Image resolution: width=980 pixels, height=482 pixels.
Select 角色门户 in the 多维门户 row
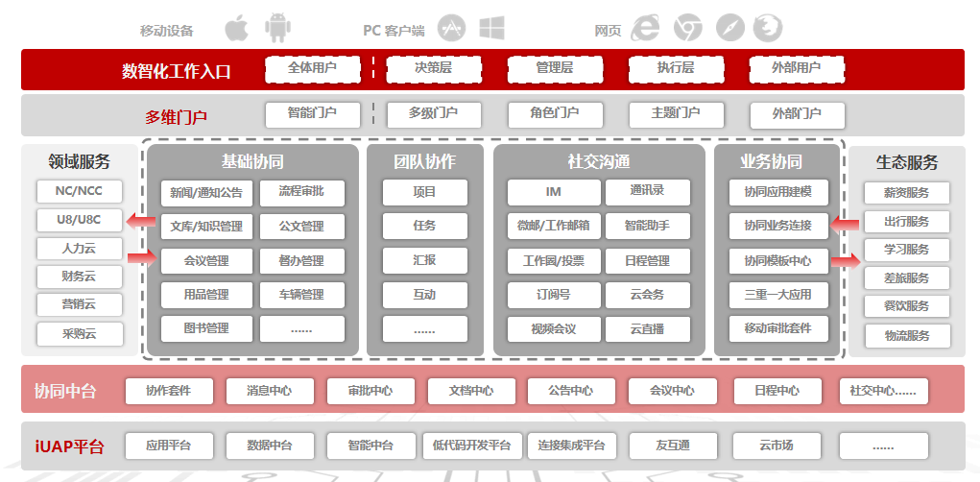(554, 114)
